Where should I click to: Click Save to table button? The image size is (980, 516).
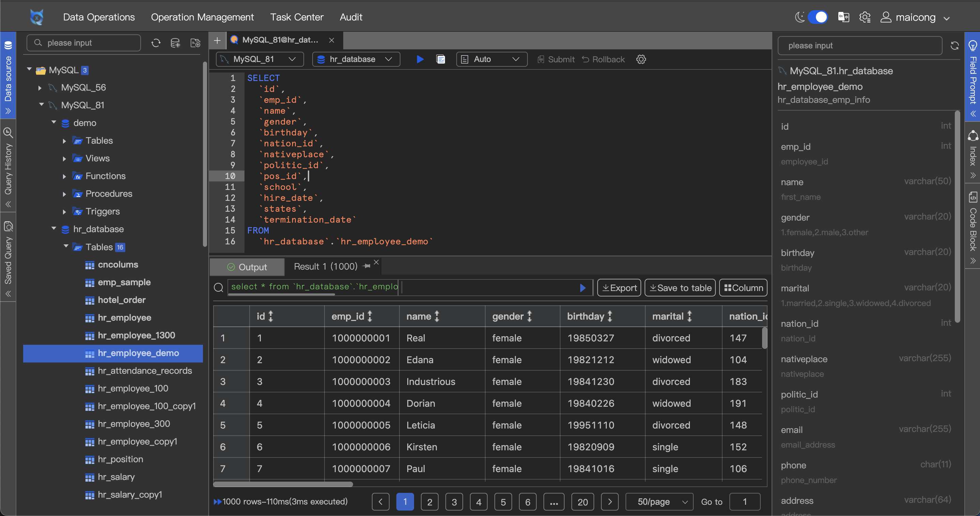[680, 288]
